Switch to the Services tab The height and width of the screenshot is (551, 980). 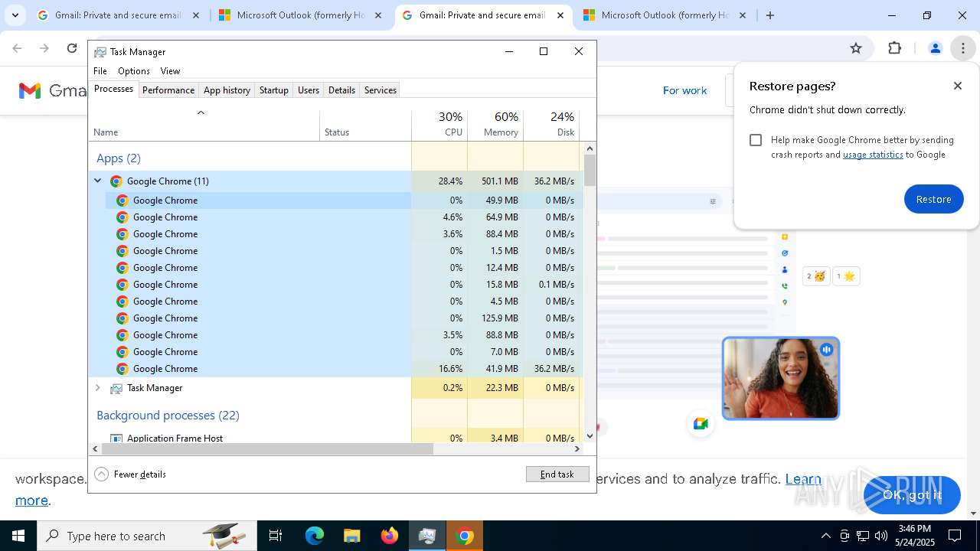pos(381,90)
